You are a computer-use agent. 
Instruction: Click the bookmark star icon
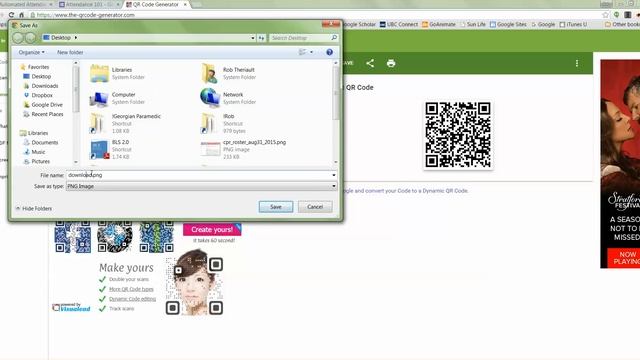point(606,15)
